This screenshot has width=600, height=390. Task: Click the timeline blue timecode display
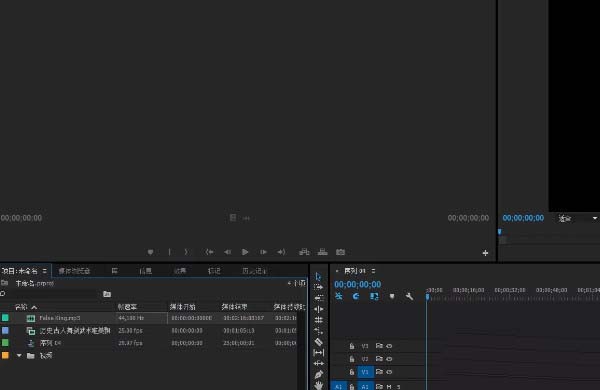point(357,284)
